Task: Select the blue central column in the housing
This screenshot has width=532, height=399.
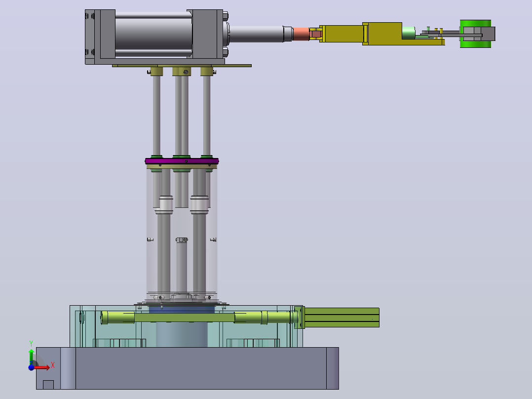Action: click(182, 334)
